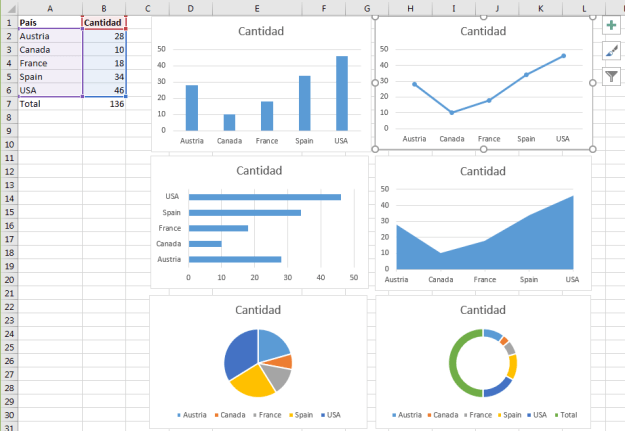
Task: Select column A header
Action: point(49,8)
